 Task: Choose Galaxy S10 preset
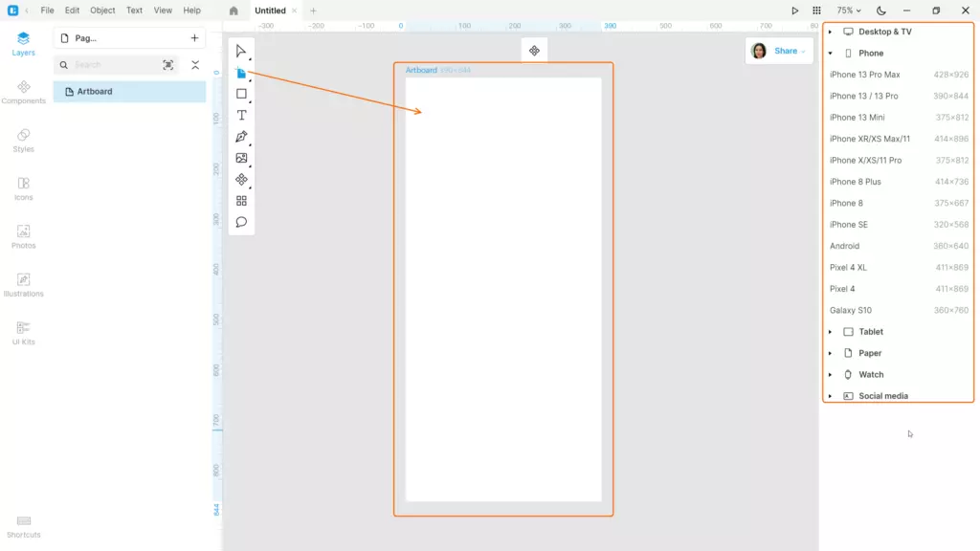(898, 311)
